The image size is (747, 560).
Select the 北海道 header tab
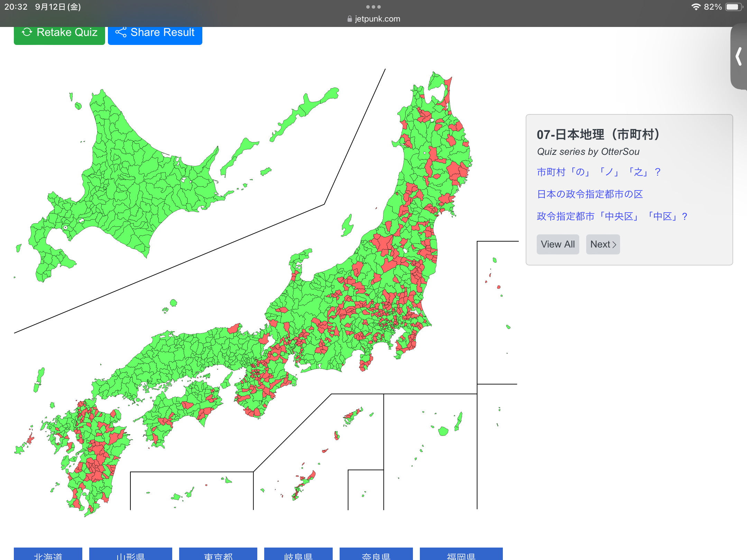48,554
